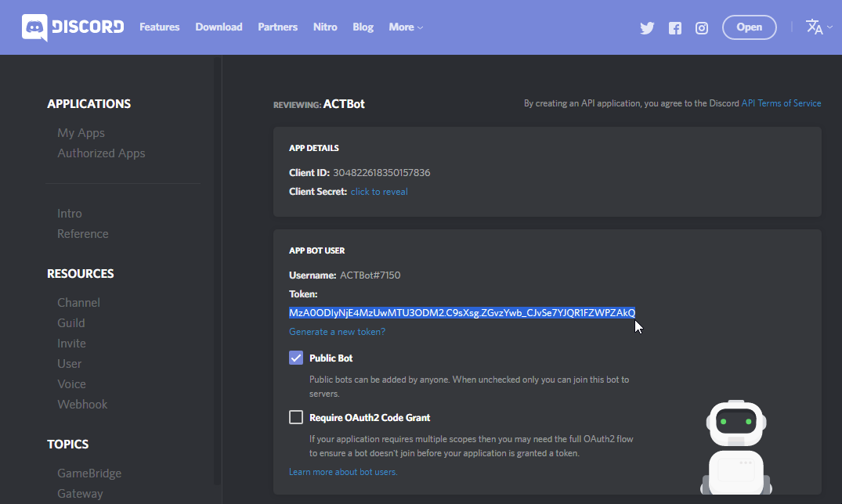The image size is (842, 504).
Task: Open the Guild resource page
Action: click(70, 322)
